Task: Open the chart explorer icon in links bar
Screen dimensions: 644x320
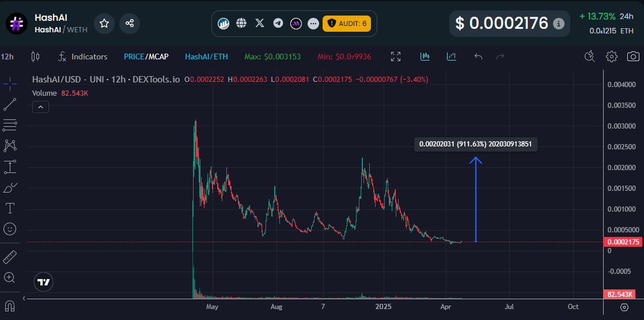Action: point(223,23)
